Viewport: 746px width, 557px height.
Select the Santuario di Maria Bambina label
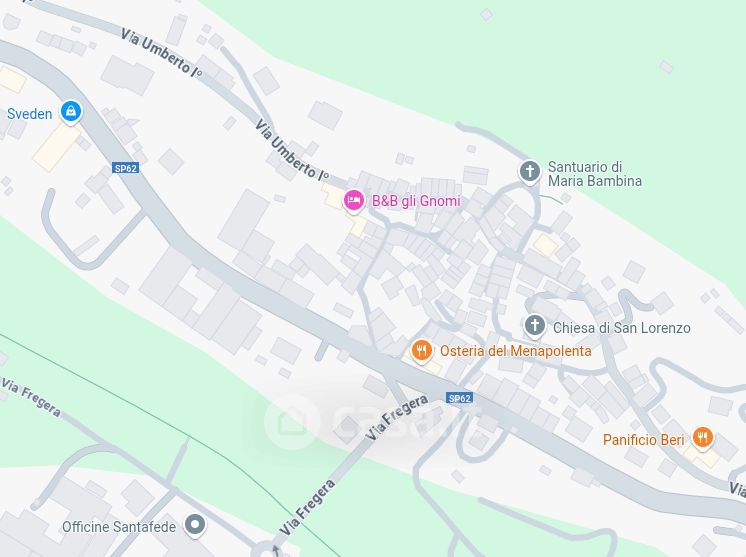point(595,174)
